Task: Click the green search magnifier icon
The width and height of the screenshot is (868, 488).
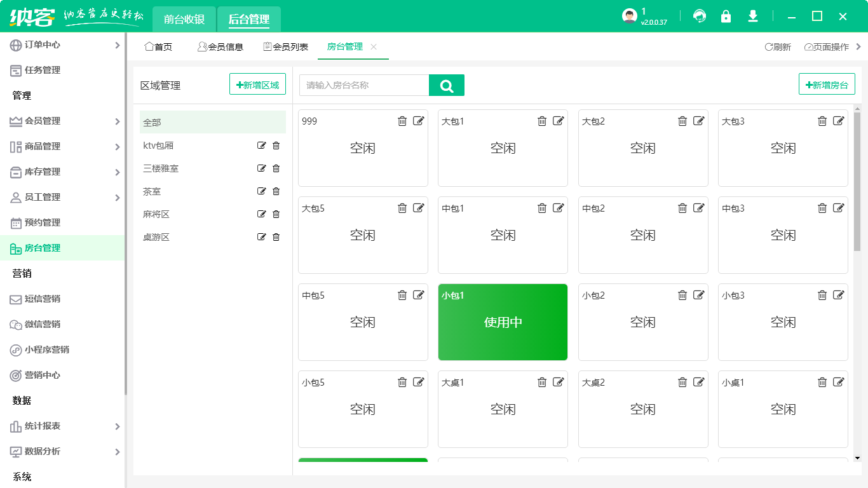Action: point(447,85)
